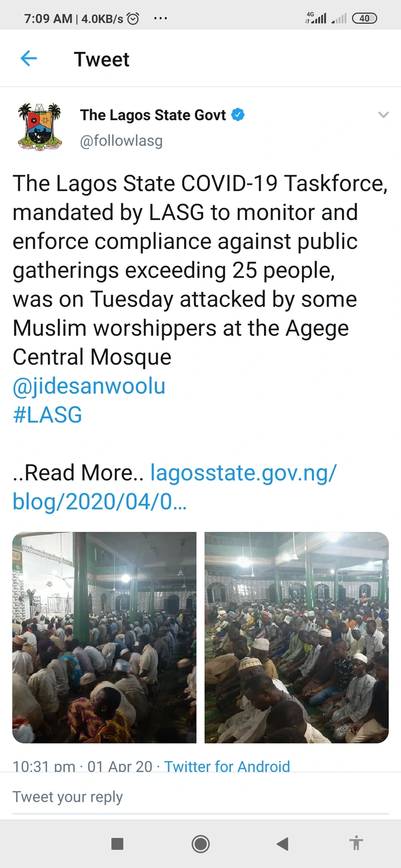View the right mosque photo
The height and width of the screenshot is (868, 401).
pos(296,637)
